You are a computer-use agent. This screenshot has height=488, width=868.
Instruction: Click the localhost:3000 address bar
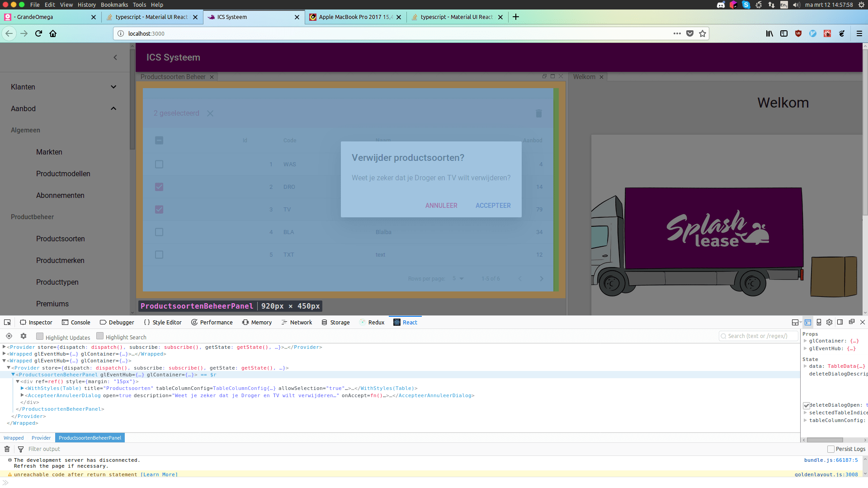(146, 33)
